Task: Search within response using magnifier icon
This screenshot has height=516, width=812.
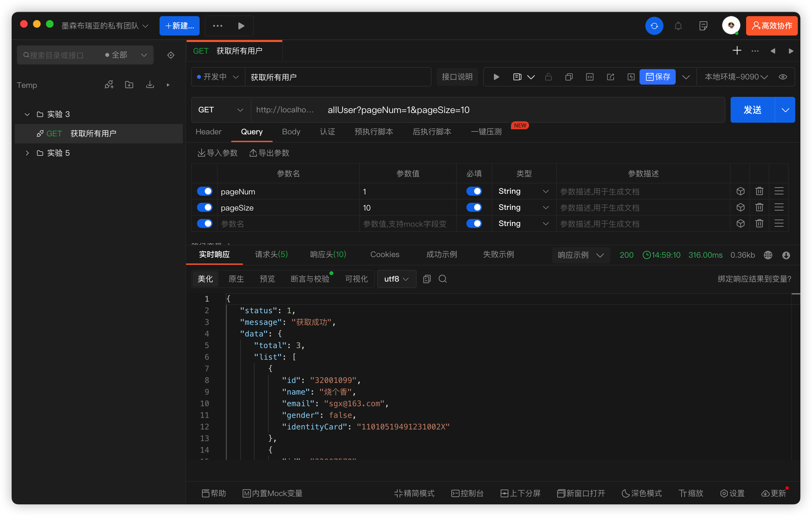Action: click(x=442, y=279)
